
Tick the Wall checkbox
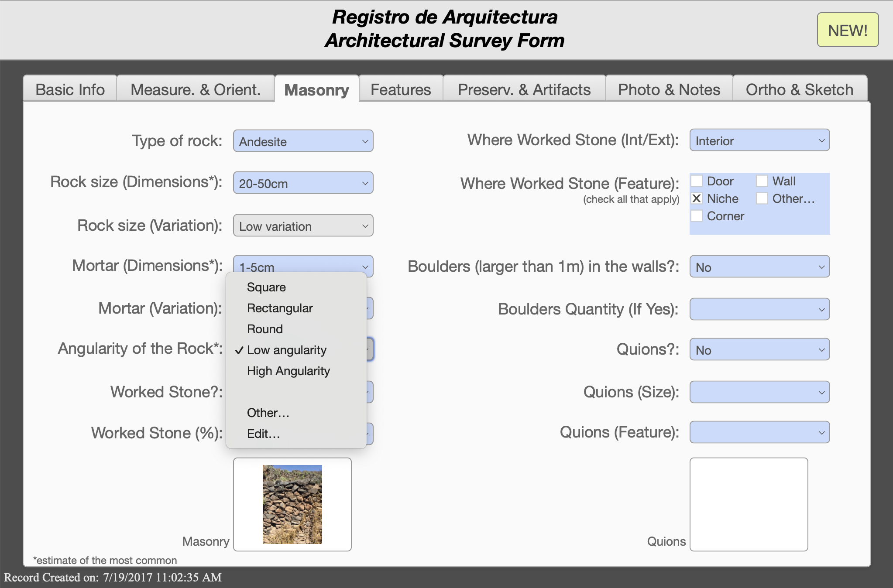coord(762,181)
